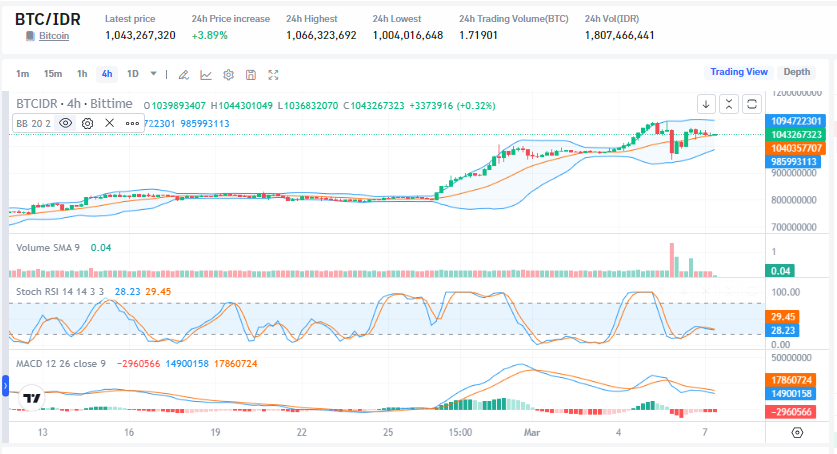Click the 24h Lowest value 1,004,016,648
Image resolution: width=837 pixels, height=454 pixels.
[408, 35]
